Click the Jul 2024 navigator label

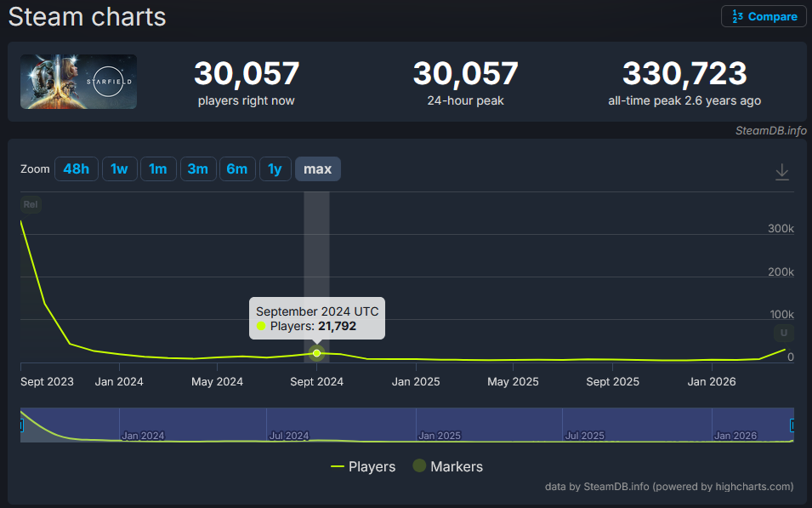(289, 436)
